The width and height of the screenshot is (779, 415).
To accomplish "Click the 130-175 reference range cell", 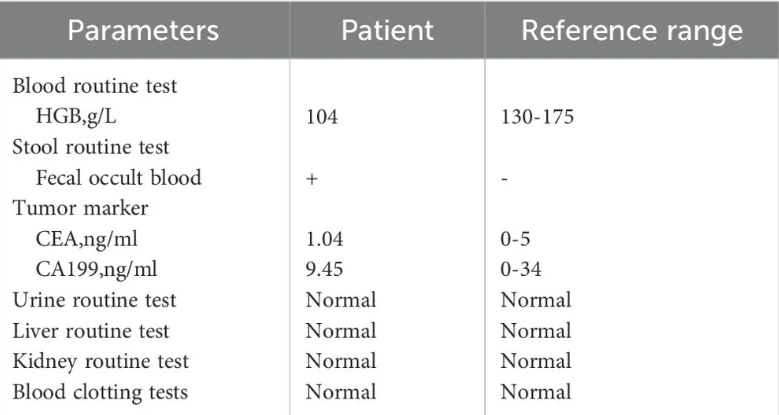I will pos(537,117).
